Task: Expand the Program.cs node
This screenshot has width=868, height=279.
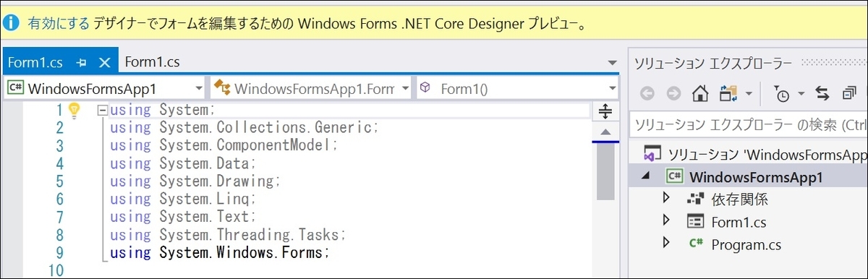Action: point(667,243)
